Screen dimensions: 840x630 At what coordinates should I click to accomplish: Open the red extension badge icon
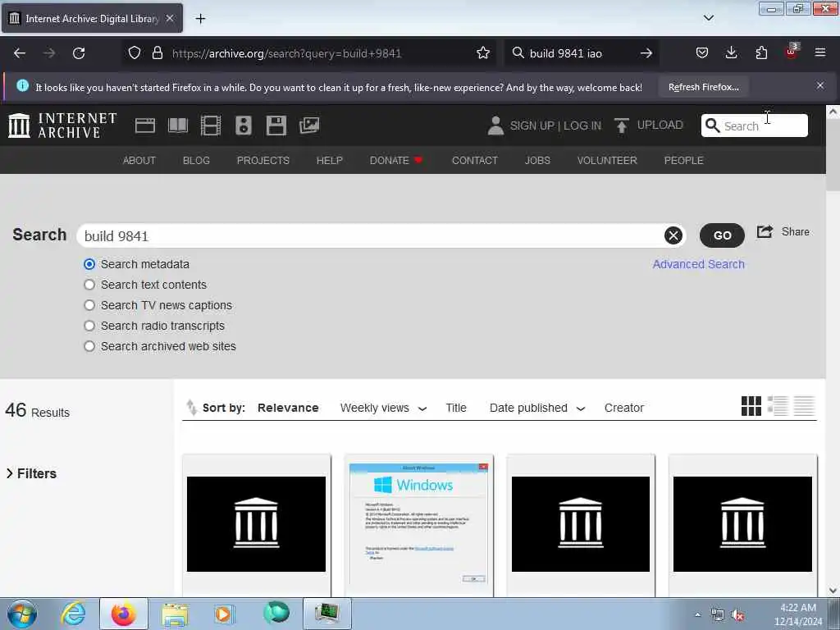(792, 52)
